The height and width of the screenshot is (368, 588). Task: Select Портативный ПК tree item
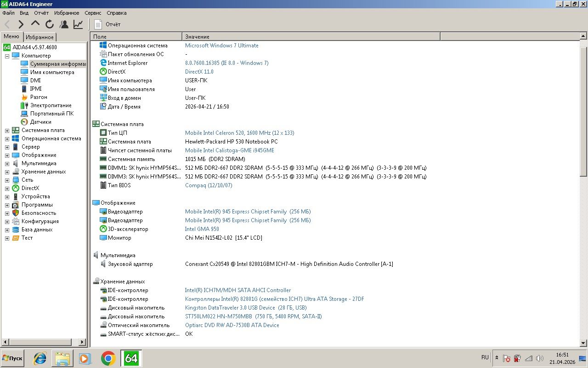[51, 114]
